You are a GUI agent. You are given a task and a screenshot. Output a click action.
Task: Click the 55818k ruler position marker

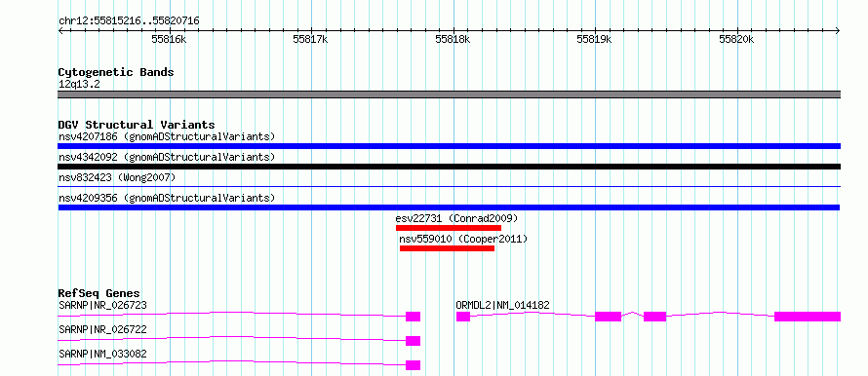tap(453, 39)
